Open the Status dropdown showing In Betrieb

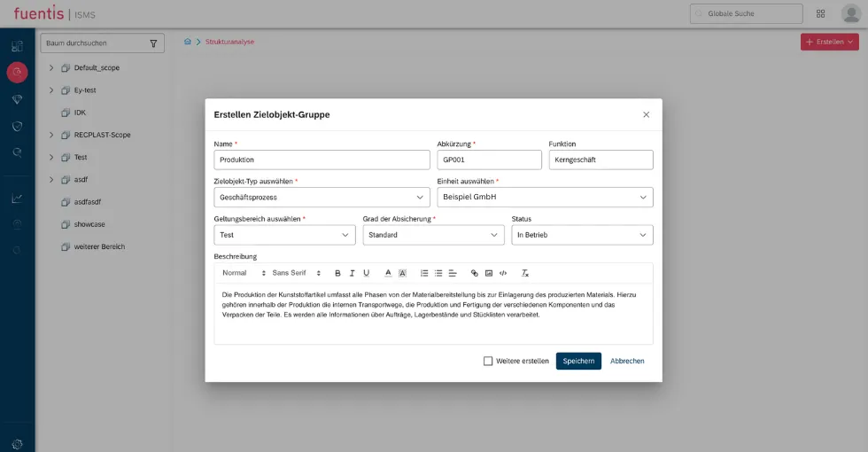[582, 235]
